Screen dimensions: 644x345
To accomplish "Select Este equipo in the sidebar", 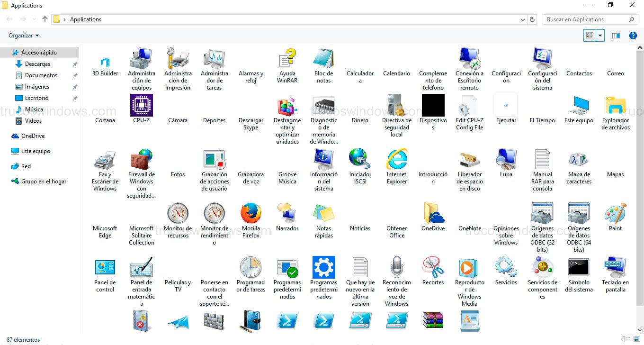I will coord(36,151).
